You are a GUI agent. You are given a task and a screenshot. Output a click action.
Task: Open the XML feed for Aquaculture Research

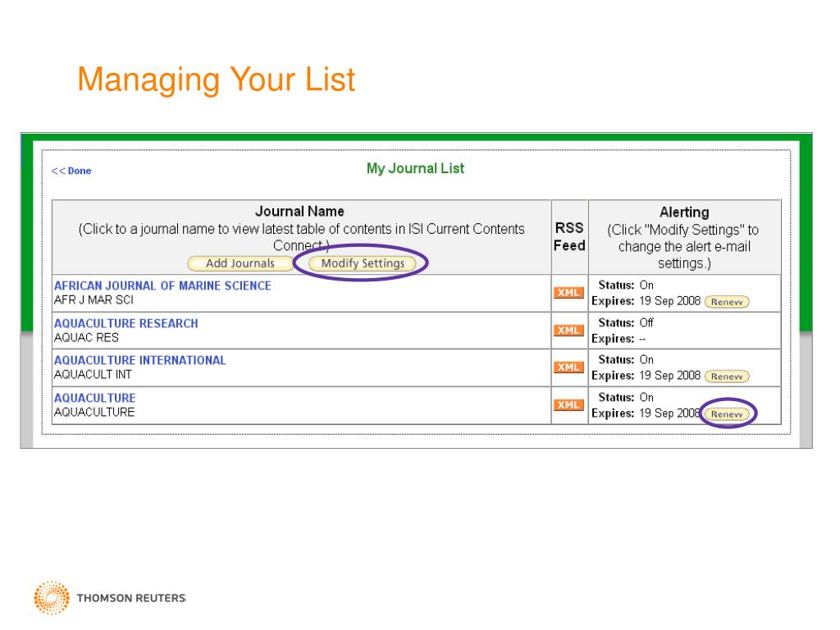click(x=568, y=331)
